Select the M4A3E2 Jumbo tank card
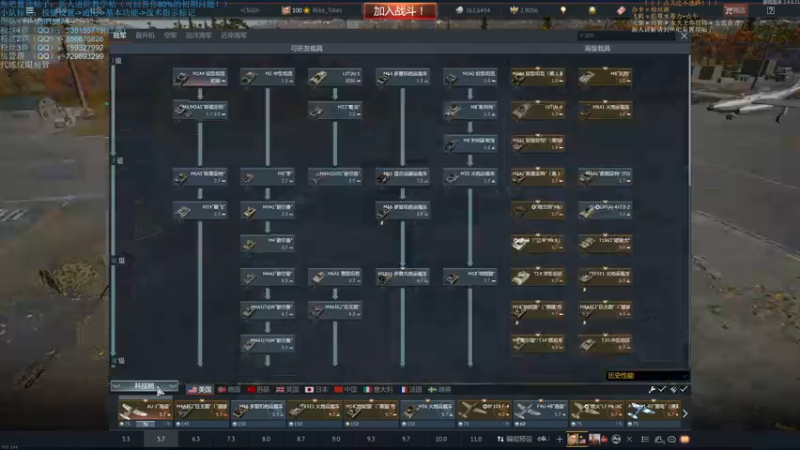Screen dimensions: 800x450 (x=335, y=310)
